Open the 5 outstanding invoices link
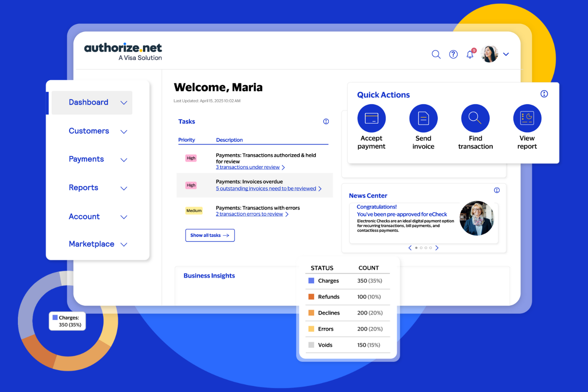This screenshot has height=392, width=588. point(265,188)
